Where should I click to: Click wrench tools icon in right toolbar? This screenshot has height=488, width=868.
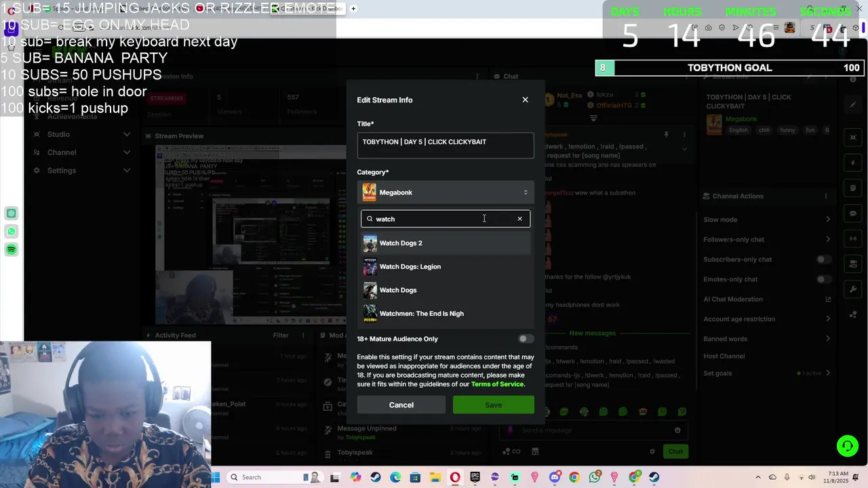coord(853,289)
